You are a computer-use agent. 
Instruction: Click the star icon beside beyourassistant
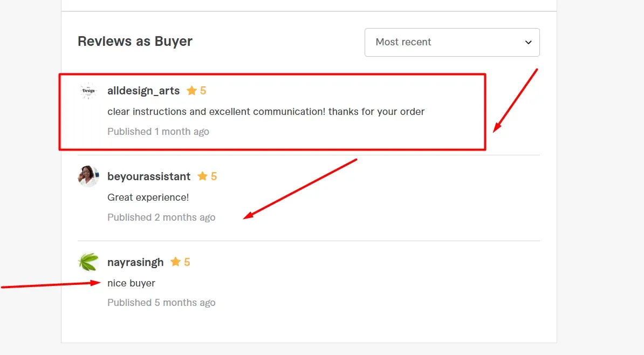(202, 176)
